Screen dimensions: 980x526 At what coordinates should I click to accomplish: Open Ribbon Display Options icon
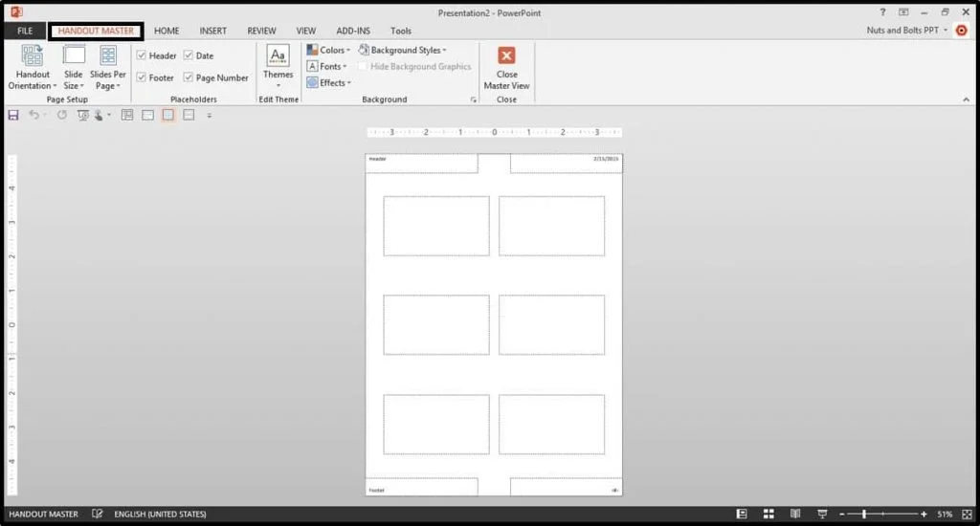[903, 12]
